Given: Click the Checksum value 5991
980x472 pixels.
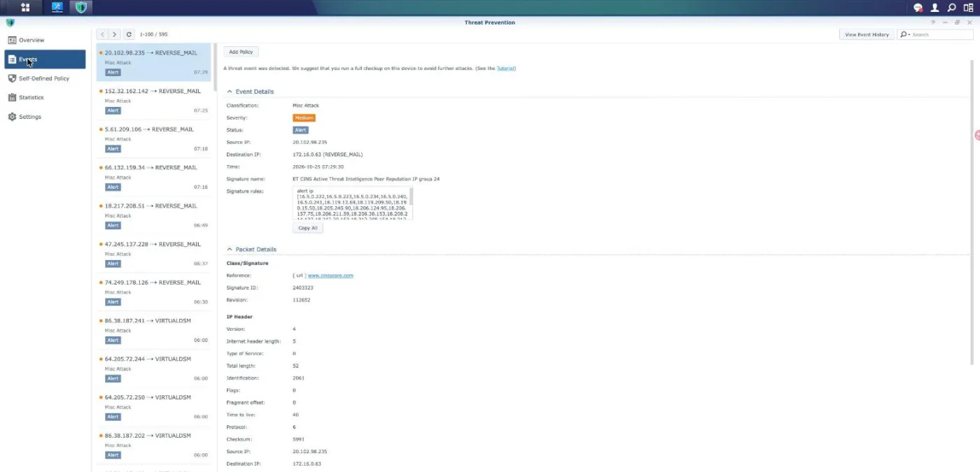Looking at the screenshot, I should pyautogui.click(x=298, y=439).
